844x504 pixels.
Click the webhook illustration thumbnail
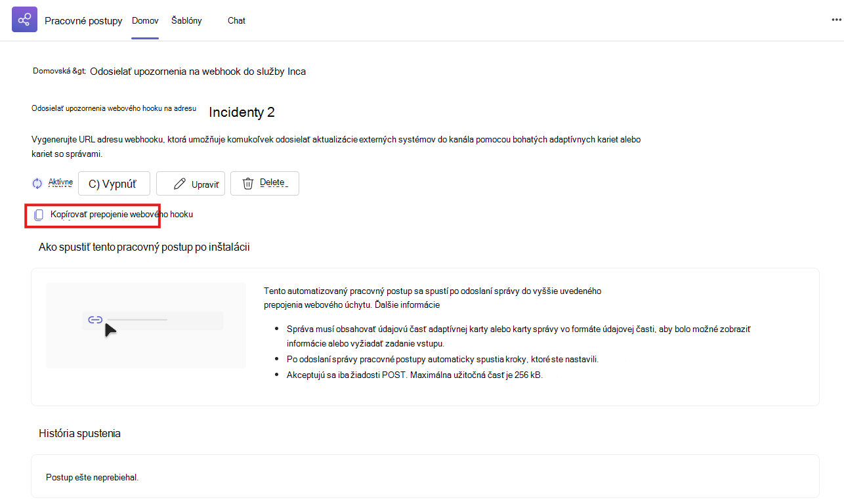click(x=146, y=325)
